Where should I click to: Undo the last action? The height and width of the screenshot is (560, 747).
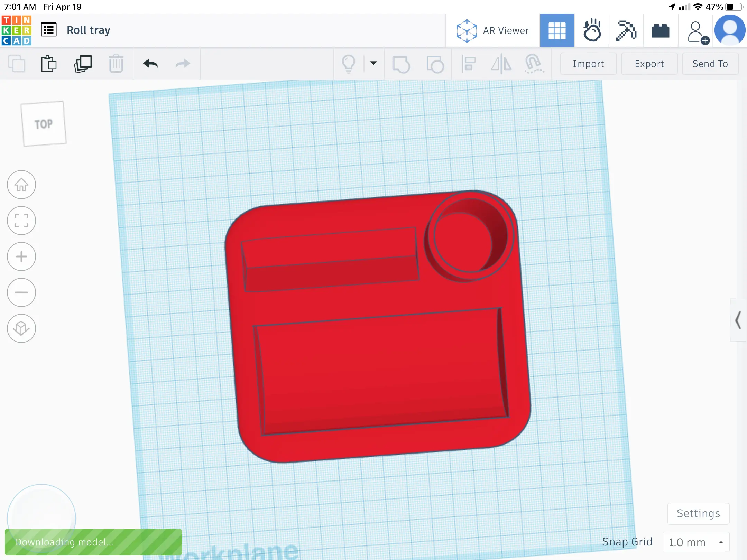(x=150, y=64)
